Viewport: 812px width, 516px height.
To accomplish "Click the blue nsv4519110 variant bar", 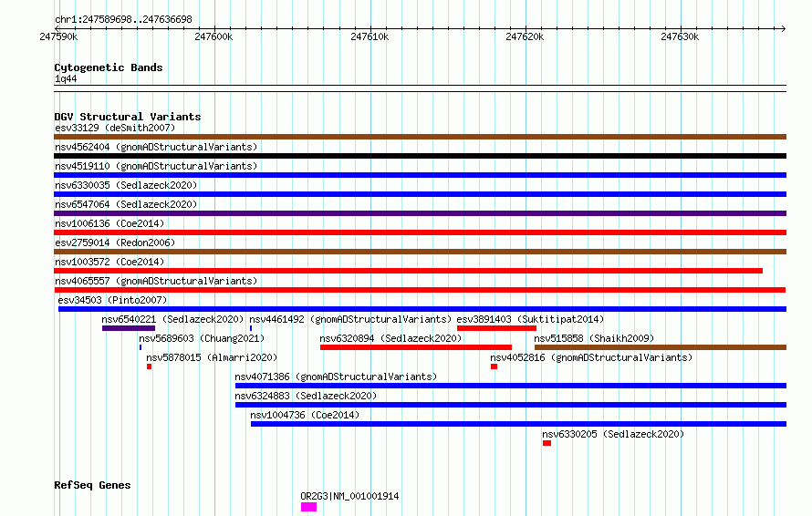I will click(x=420, y=175).
